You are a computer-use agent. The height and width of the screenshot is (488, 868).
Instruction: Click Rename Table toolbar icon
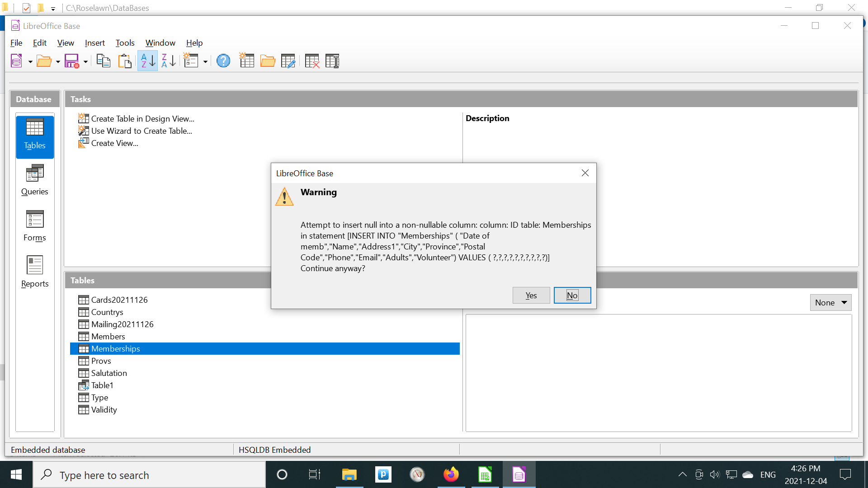click(x=332, y=61)
